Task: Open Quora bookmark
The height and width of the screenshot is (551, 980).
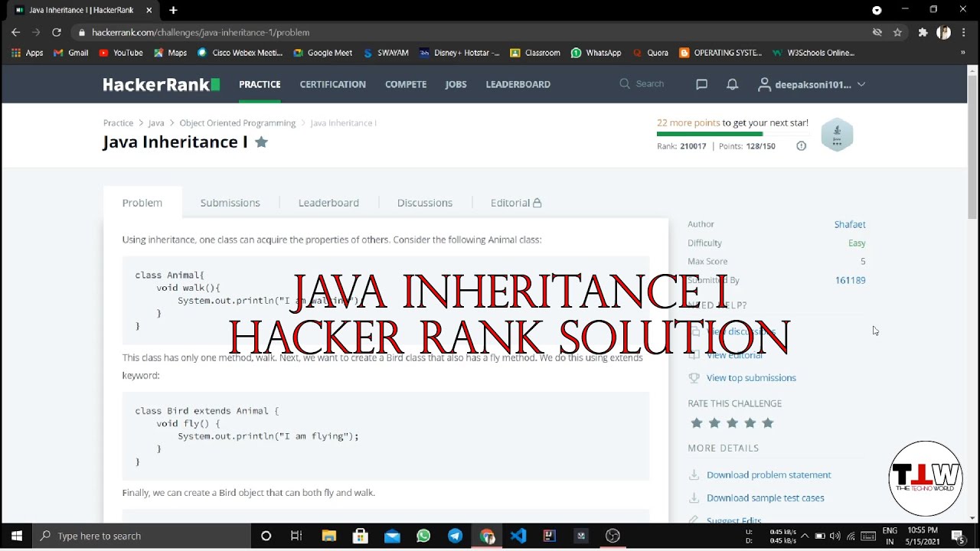Action: pos(650,53)
